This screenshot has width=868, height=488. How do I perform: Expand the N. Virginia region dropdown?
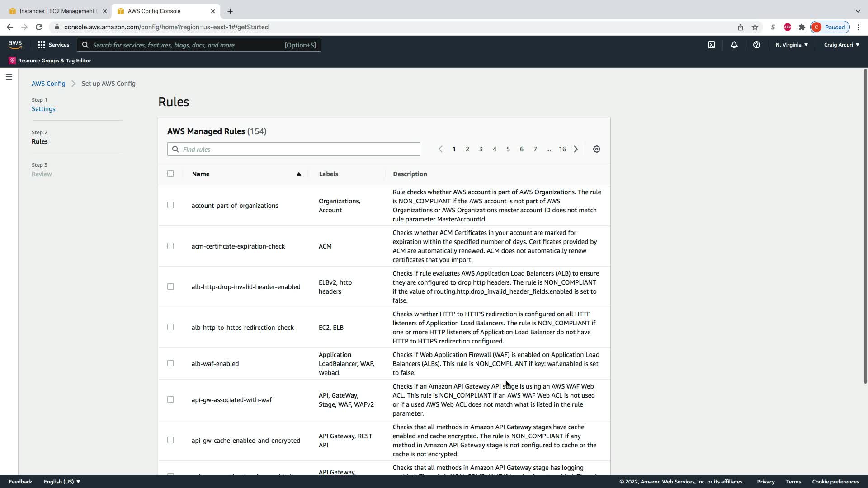click(792, 45)
